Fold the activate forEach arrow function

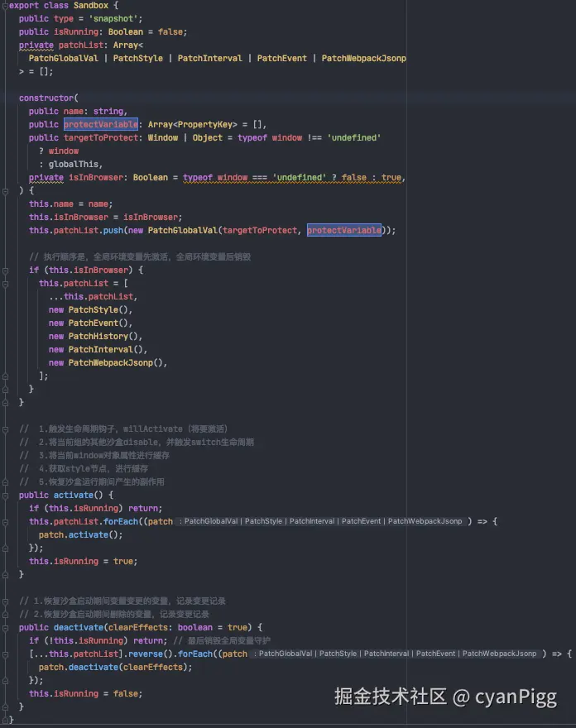(5, 522)
